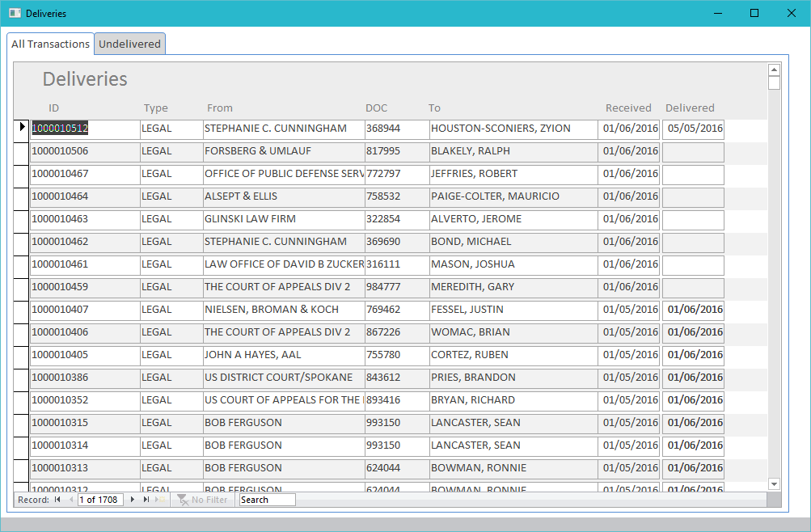
Task: Go to first record in navigation bar
Action: click(x=57, y=500)
